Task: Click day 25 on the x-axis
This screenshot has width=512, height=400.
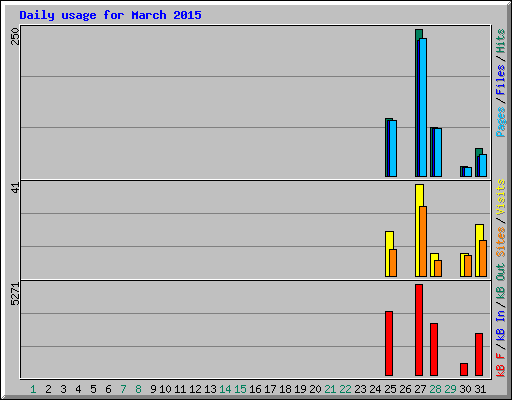Action: [390, 389]
